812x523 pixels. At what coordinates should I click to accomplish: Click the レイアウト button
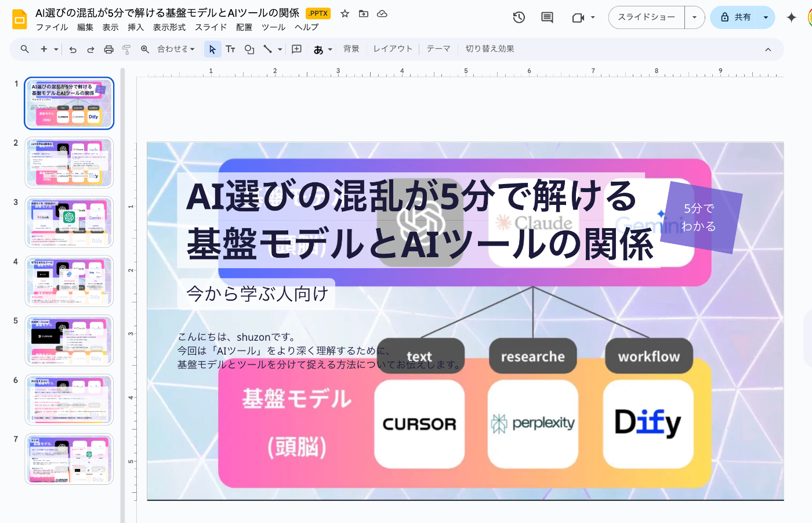tap(393, 49)
